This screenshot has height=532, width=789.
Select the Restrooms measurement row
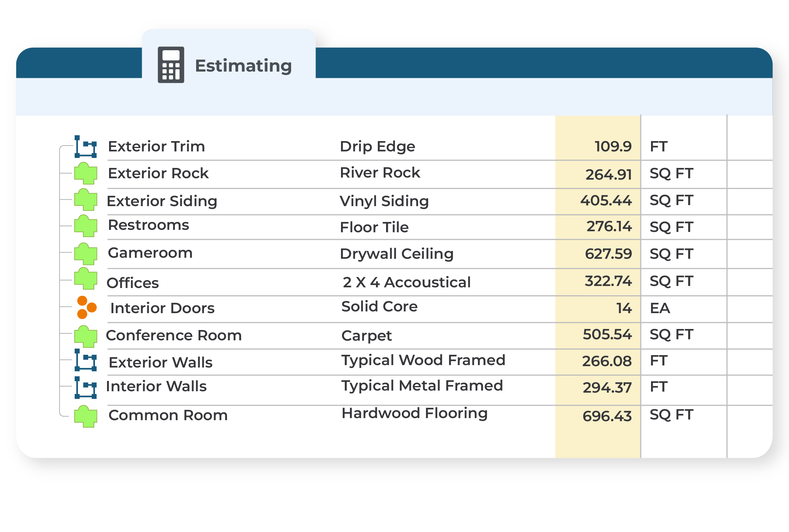(149, 225)
